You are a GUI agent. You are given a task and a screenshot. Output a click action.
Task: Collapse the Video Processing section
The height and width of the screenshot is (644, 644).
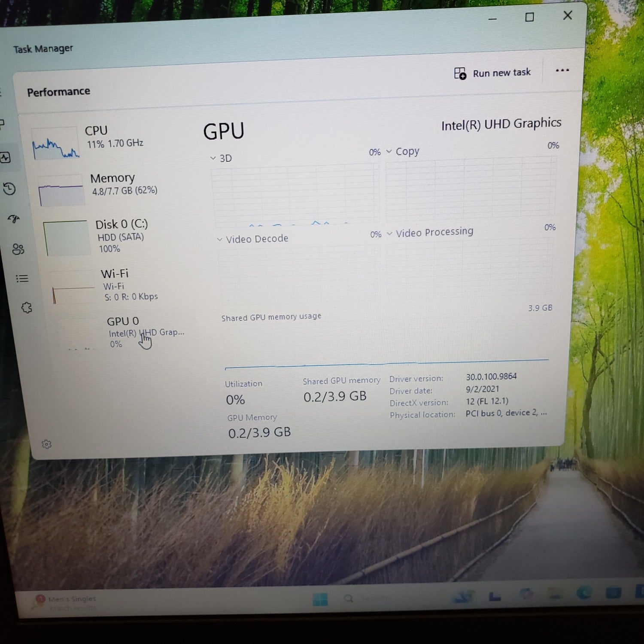tap(390, 233)
